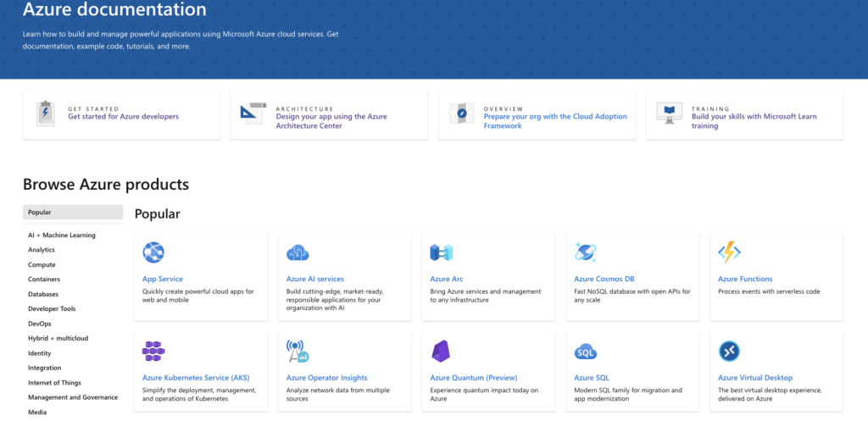Open the App Service link
This screenshot has height=421, width=868.
coord(163,279)
